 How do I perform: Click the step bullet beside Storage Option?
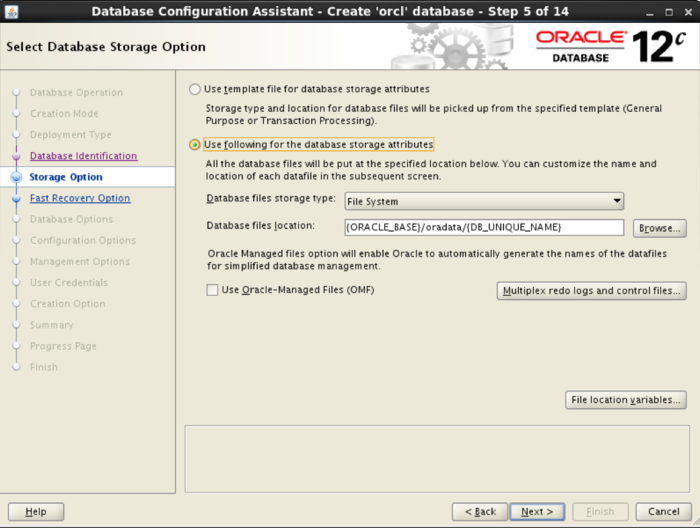(x=17, y=177)
